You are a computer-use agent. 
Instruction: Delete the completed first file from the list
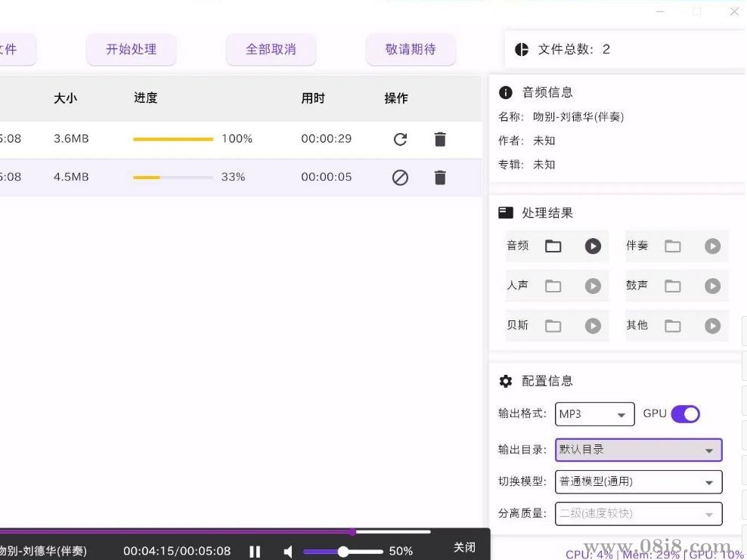point(440,139)
